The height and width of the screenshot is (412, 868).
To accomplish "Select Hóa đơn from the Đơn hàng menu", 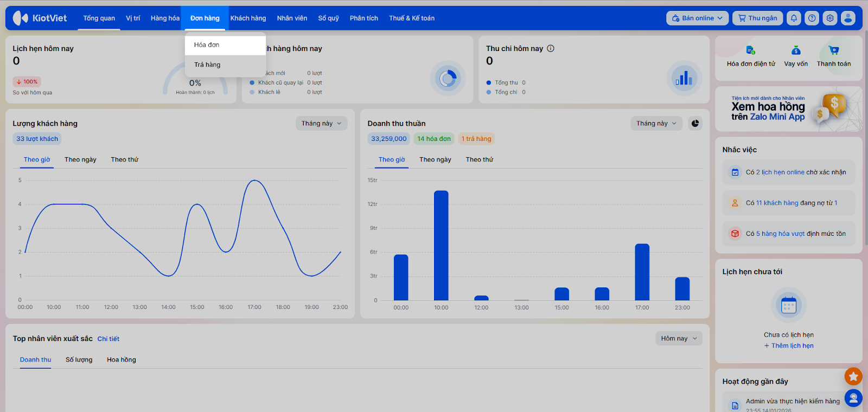I will 207,45.
